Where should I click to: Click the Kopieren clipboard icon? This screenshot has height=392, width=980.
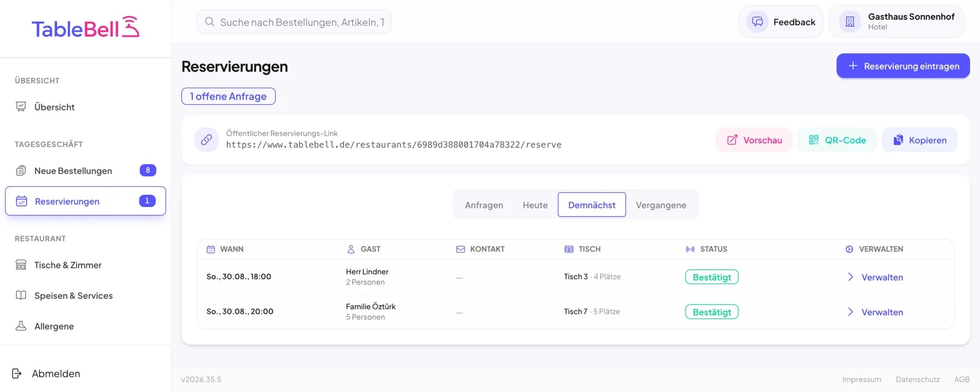click(x=898, y=140)
